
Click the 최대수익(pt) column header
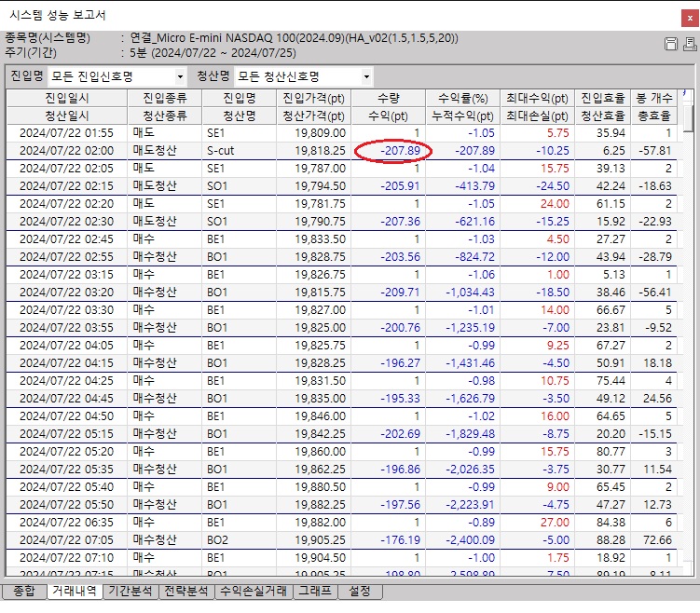[x=536, y=99]
